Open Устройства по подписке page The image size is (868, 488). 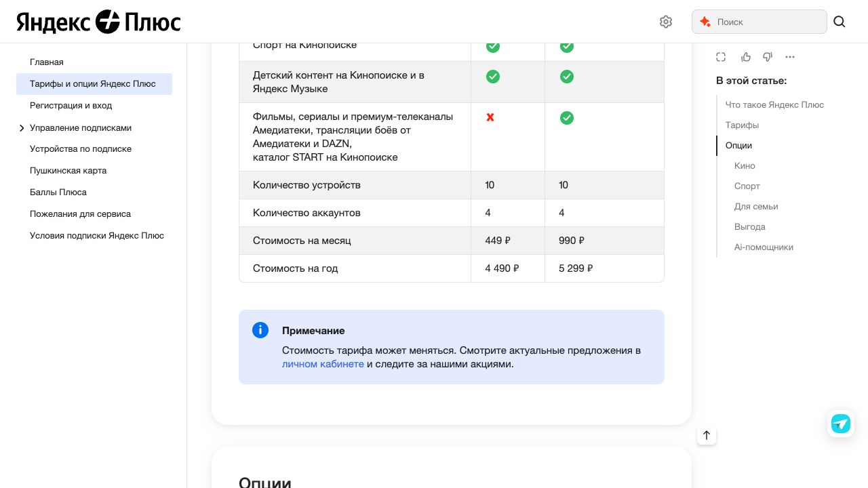(x=81, y=149)
